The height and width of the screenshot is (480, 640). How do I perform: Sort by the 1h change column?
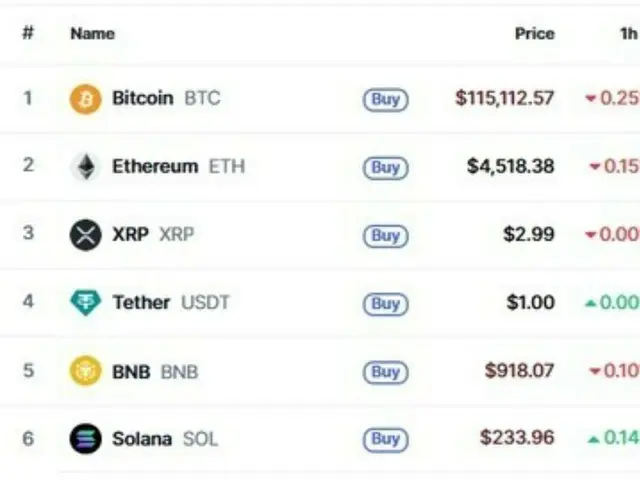coord(628,34)
